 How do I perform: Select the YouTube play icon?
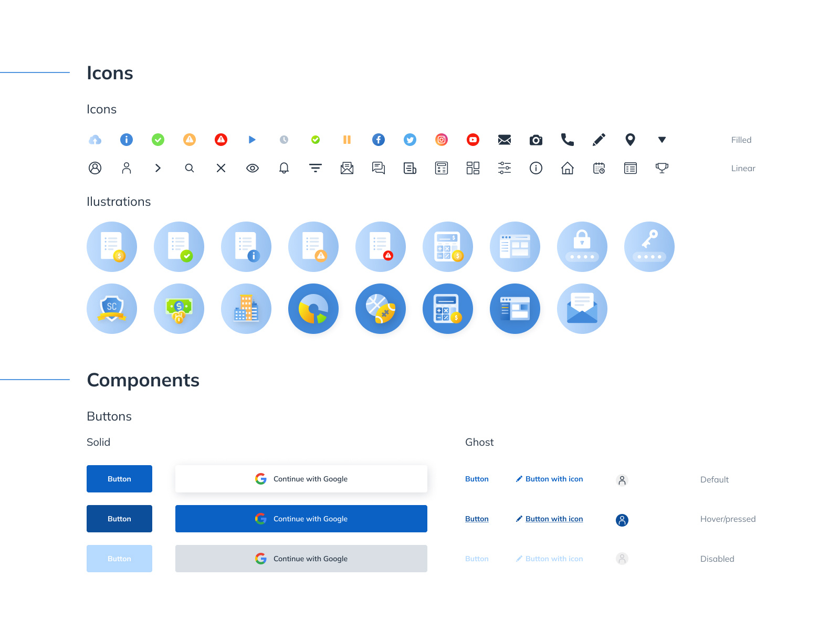pyautogui.click(x=472, y=140)
